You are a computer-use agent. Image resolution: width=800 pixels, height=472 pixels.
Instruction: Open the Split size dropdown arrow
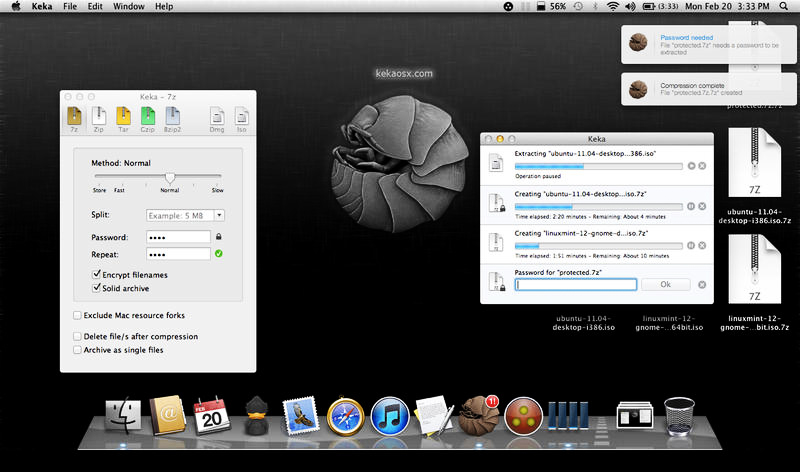219,215
